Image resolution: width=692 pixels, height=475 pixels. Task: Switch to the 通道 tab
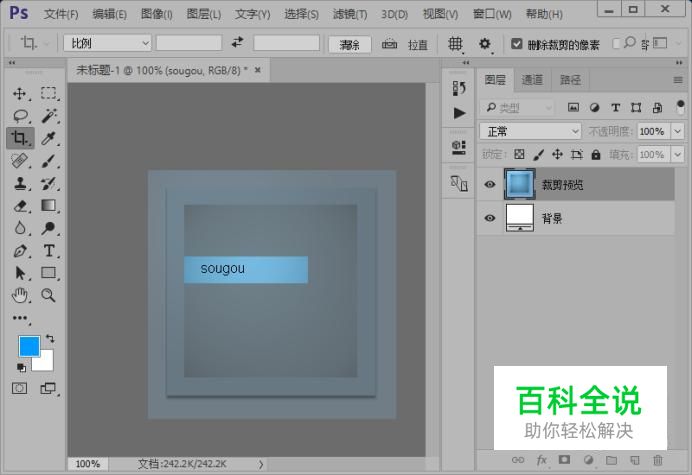532,80
